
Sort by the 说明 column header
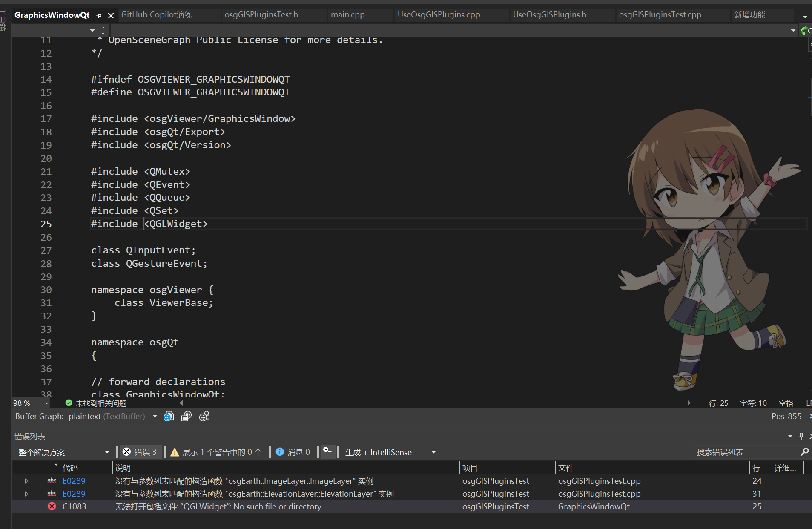pos(286,468)
